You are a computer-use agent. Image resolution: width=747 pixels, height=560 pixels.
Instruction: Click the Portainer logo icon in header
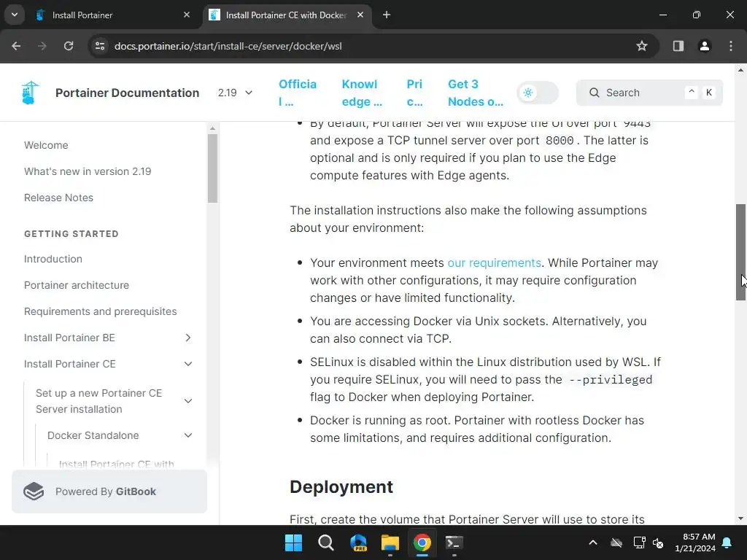pyautogui.click(x=30, y=93)
